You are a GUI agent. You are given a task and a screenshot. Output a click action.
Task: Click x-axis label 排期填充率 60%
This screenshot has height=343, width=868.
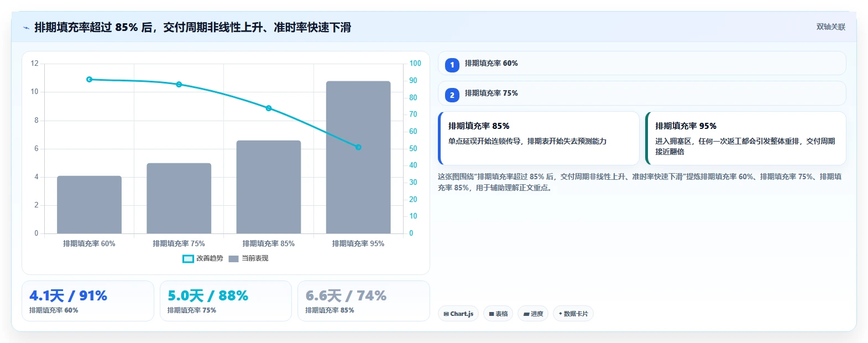(x=89, y=243)
